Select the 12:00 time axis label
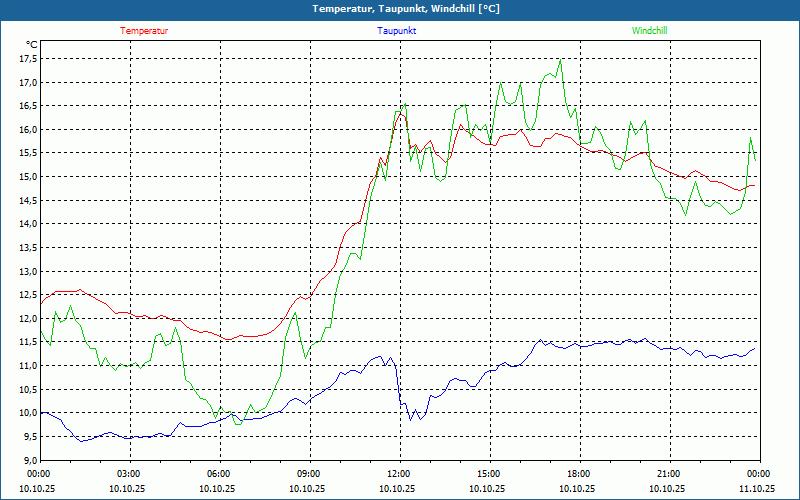The width and height of the screenshot is (800, 500). click(399, 474)
